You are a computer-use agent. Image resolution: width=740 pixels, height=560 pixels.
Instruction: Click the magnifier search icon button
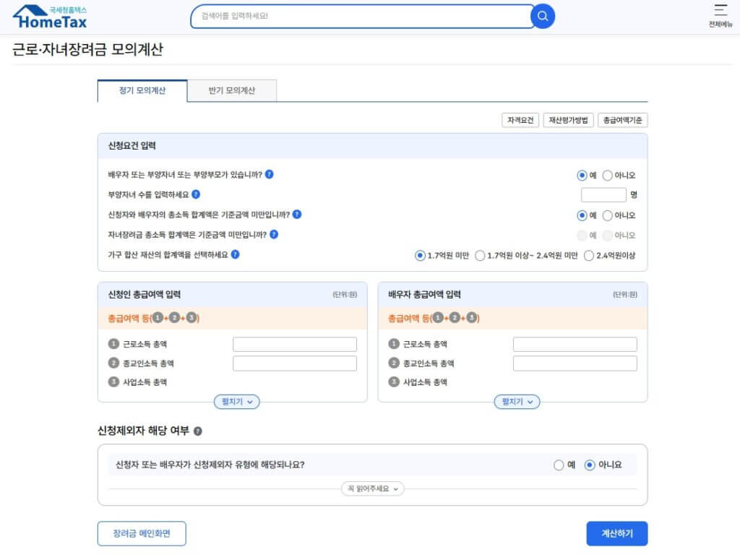coord(543,16)
